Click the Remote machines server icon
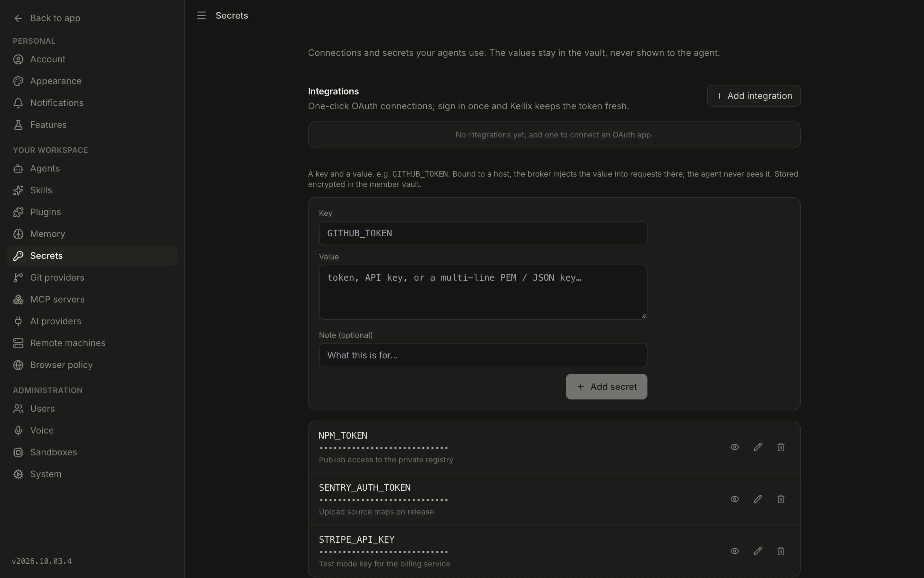Viewport: 924px width, 578px height. coord(18,343)
